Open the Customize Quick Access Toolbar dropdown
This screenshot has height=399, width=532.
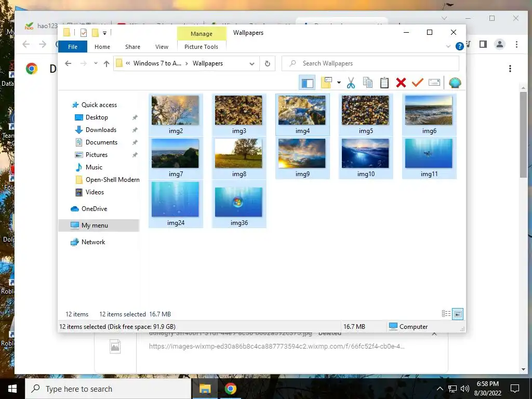click(105, 33)
